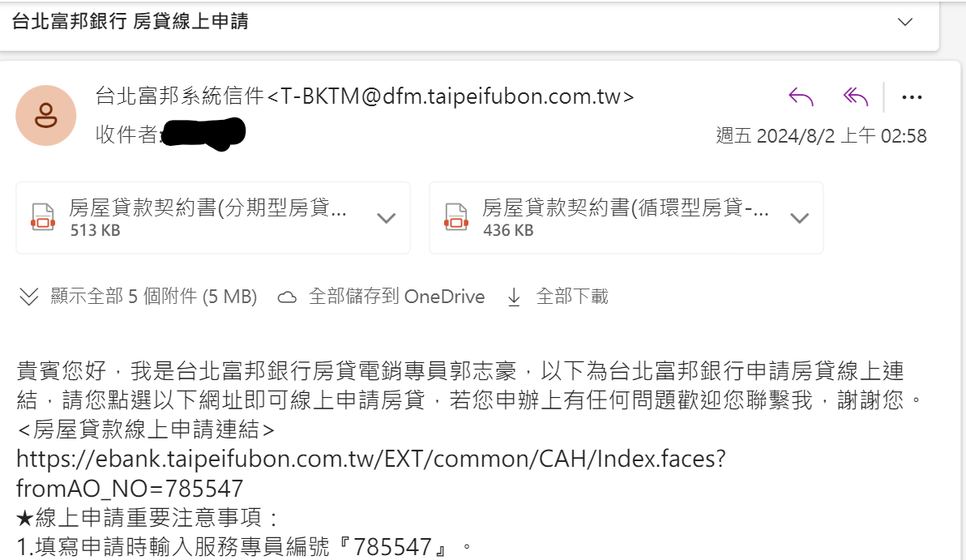Click the redacted recipient name
Image resolution: width=966 pixels, height=560 pixels.
(203, 135)
